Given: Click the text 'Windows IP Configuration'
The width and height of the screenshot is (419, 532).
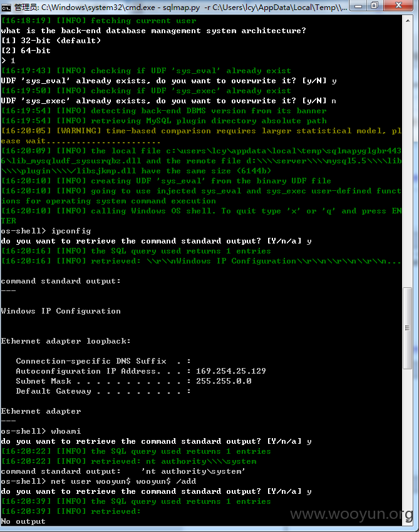Looking at the screenshot, I should pos(61,311).
